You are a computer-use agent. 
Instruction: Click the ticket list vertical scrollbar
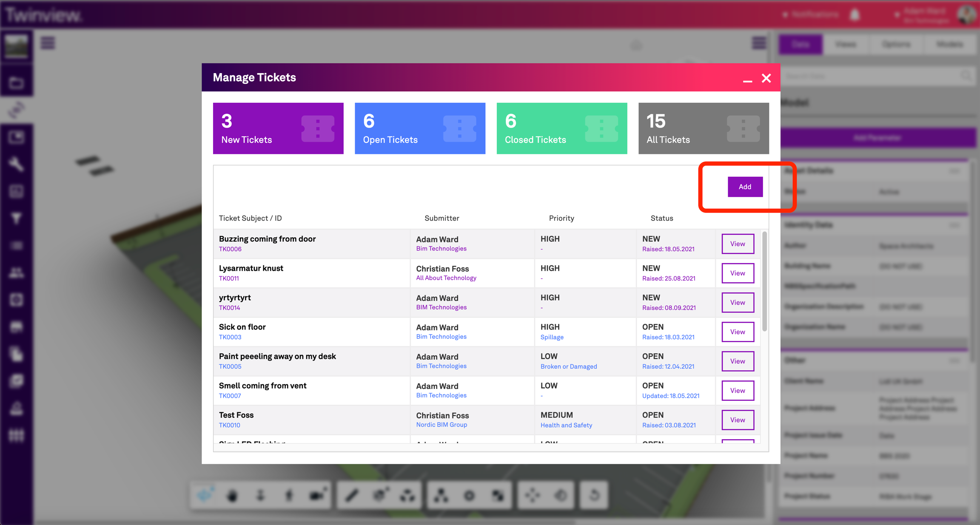pyautogui.click(x=764, y=281)
